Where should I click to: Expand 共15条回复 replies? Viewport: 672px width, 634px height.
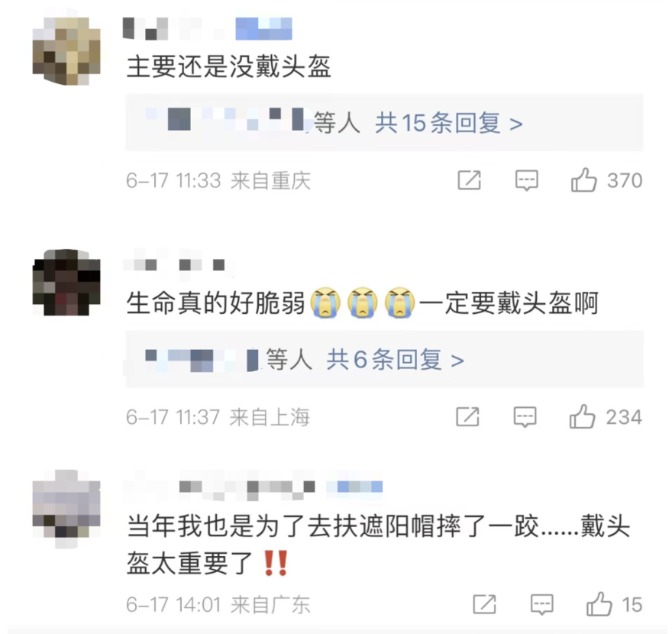(449, 123)
